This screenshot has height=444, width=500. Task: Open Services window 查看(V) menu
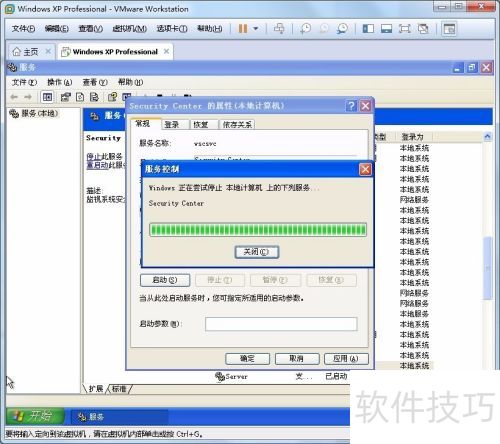click(x=95, y=82)
